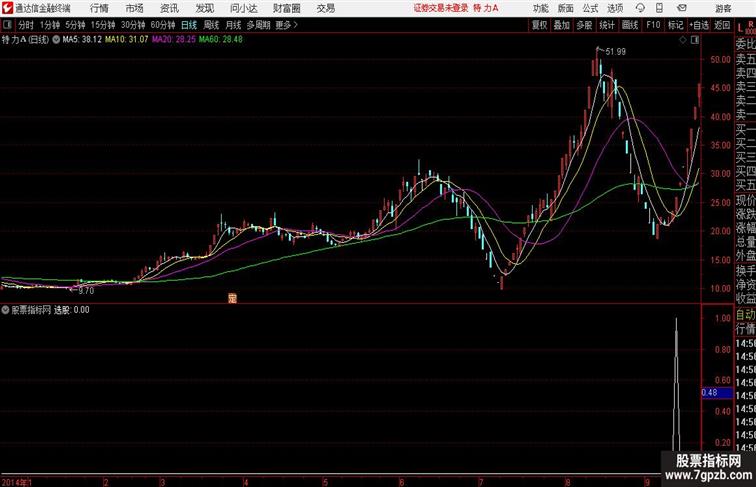This screenshot has height=487, width=756.
Task: Open the 行情 menu
Action: 99,8
